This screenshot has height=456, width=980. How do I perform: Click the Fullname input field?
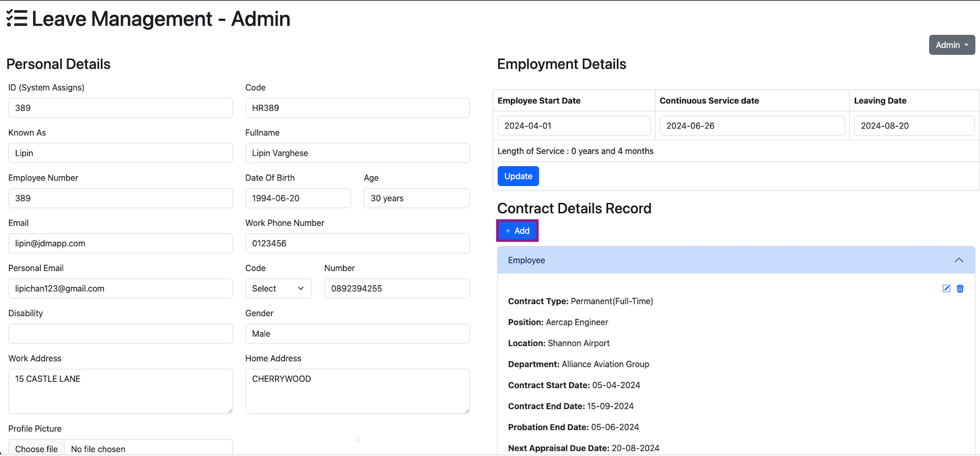tap(357, 154)
